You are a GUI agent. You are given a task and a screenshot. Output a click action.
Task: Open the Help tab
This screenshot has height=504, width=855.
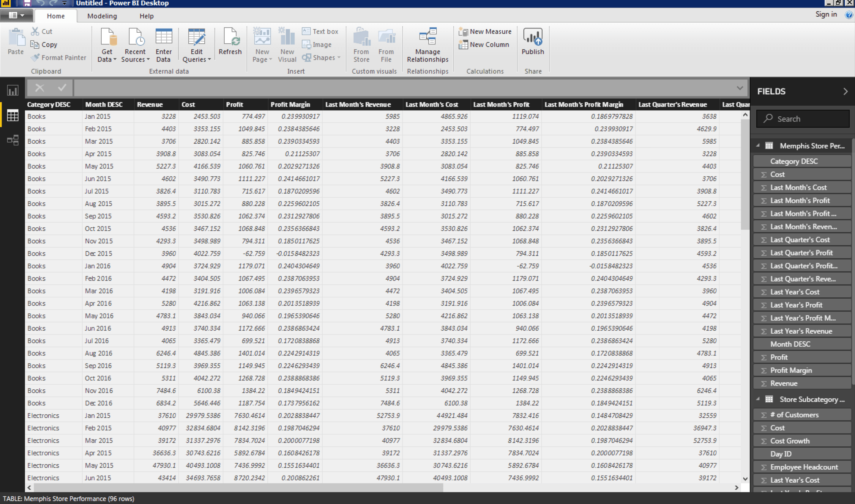(146, 16)
